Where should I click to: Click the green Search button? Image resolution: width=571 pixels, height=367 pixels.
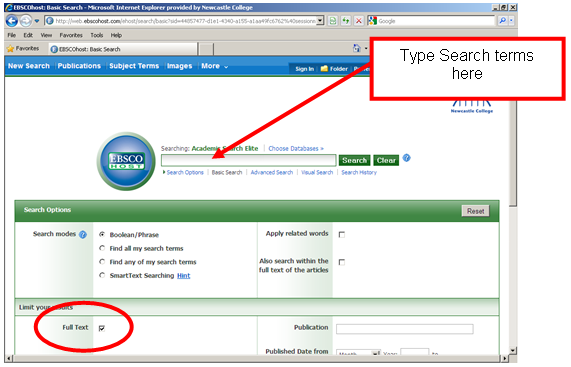[354, 161]
